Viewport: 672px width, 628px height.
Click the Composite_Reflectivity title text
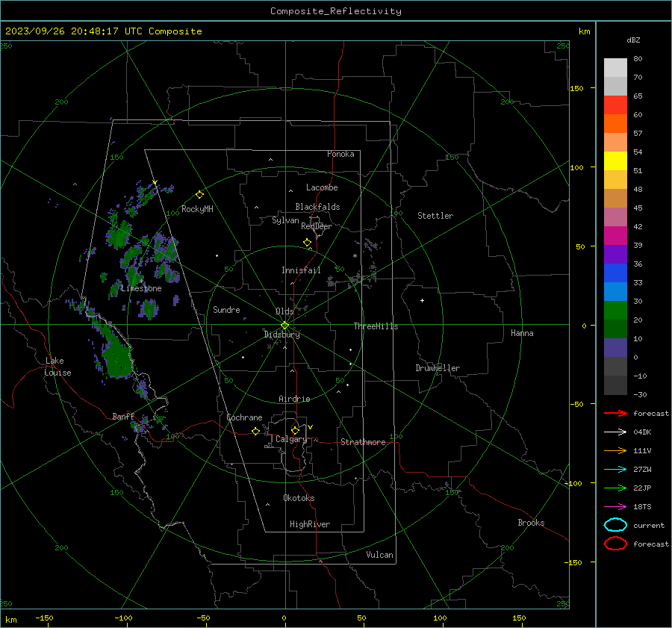tap(335, 11)
